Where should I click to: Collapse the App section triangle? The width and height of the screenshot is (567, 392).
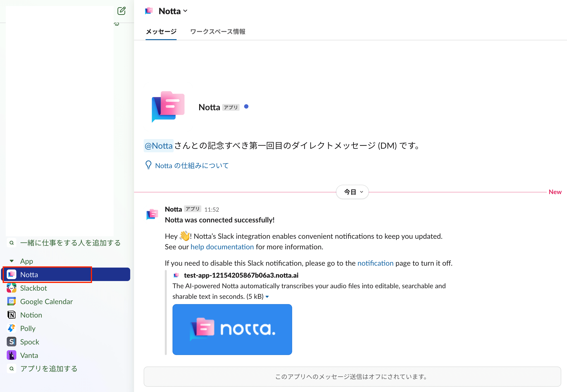(12, 261)
